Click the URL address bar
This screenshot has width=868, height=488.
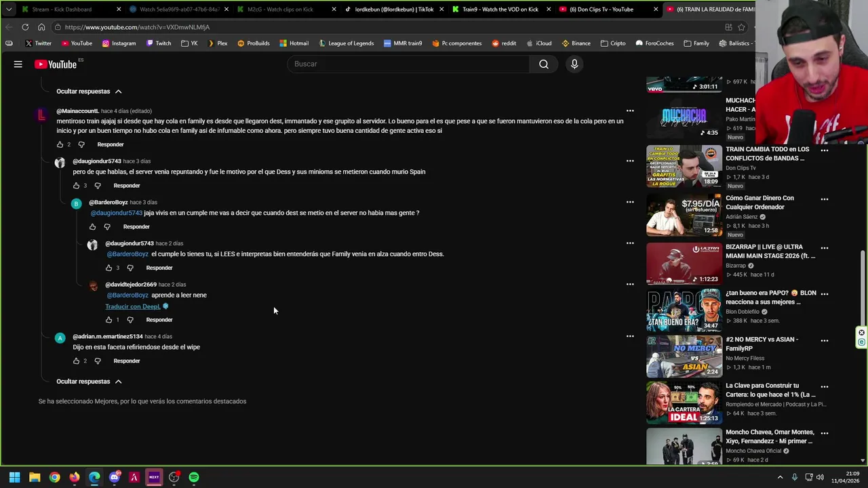tap(387, 27)
